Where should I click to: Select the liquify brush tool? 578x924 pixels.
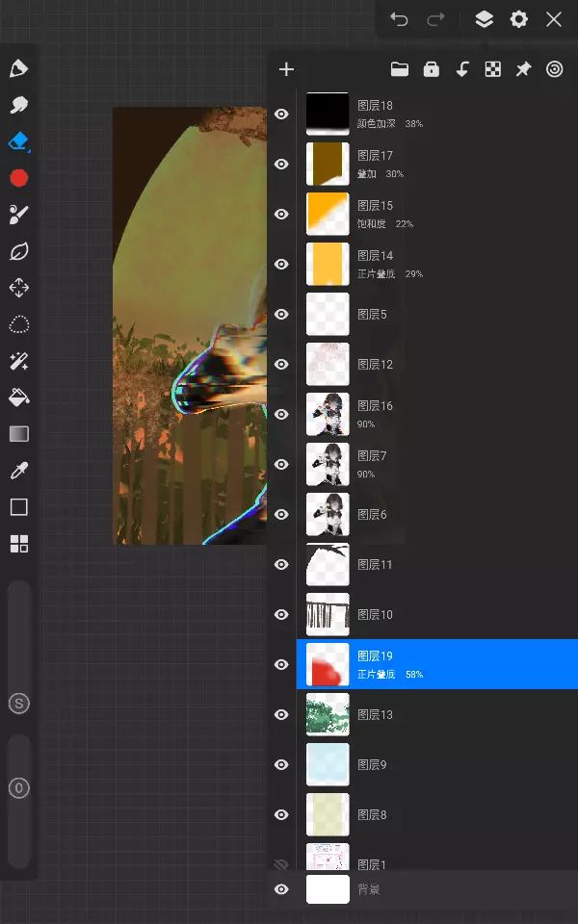point(19,215)
